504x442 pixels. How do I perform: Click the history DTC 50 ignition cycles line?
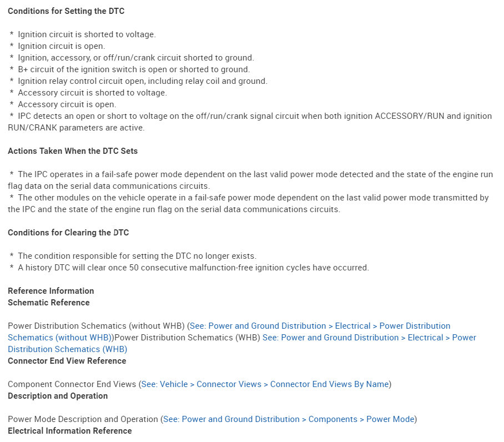tap(193, 268)
